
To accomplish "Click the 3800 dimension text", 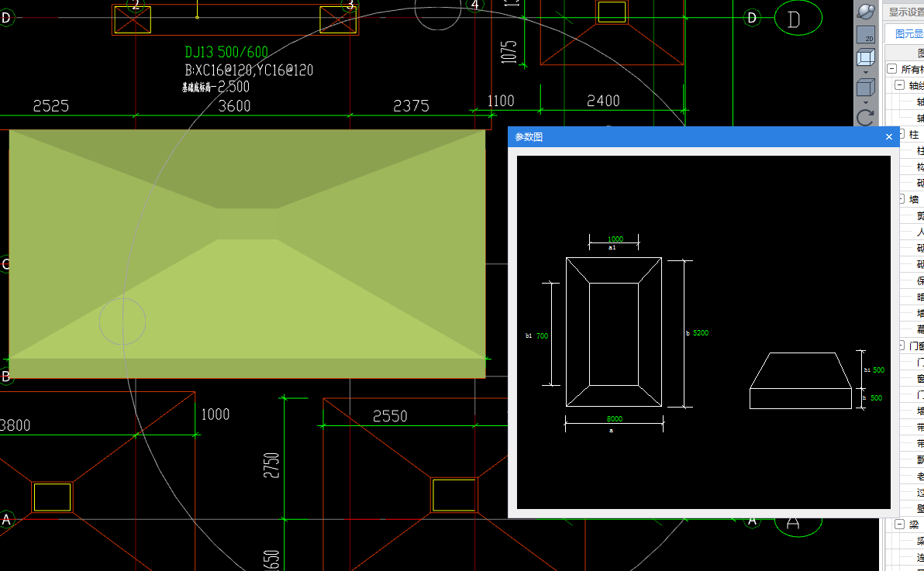I will (15, 425).
